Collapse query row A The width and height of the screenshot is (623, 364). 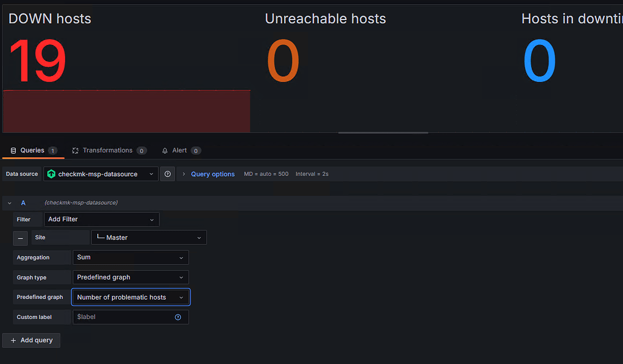pyautogui.click(x=9, y=202)
